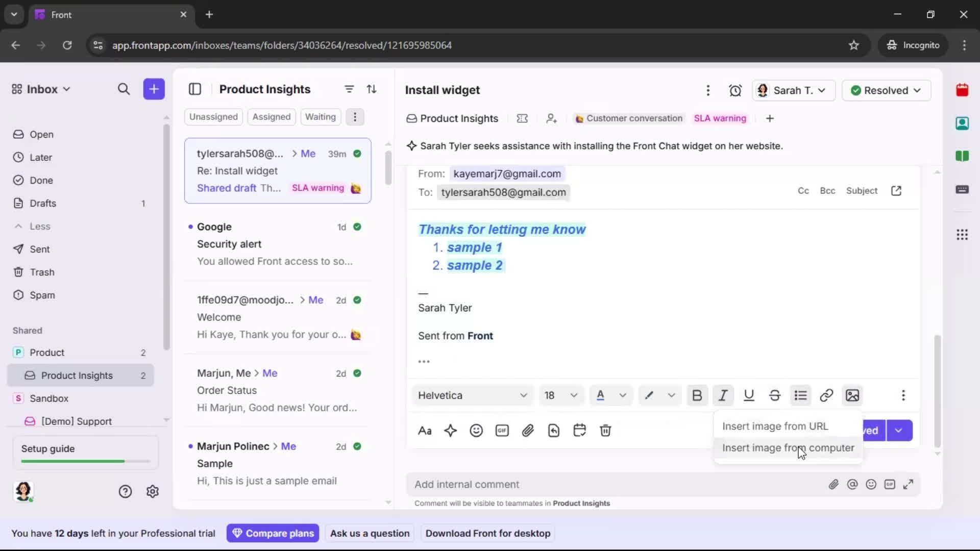Expand the Resolved status dropdown
The height and width of the screenshot is (551, 980).
pos(886,90)
